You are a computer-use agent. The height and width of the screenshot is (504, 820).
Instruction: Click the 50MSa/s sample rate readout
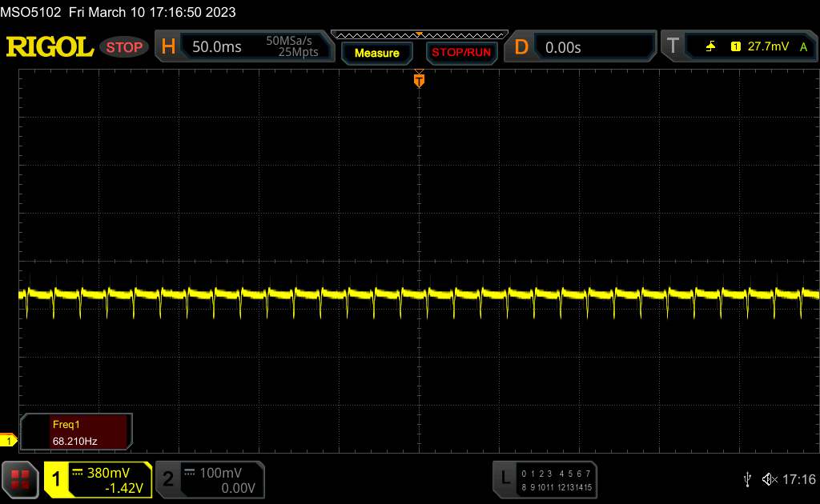tap(288, 41)
